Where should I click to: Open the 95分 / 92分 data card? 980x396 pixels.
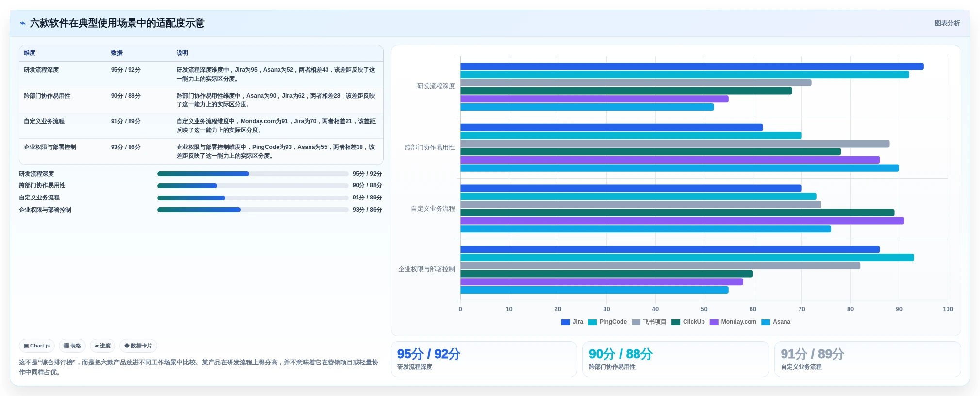pos(484,359)
